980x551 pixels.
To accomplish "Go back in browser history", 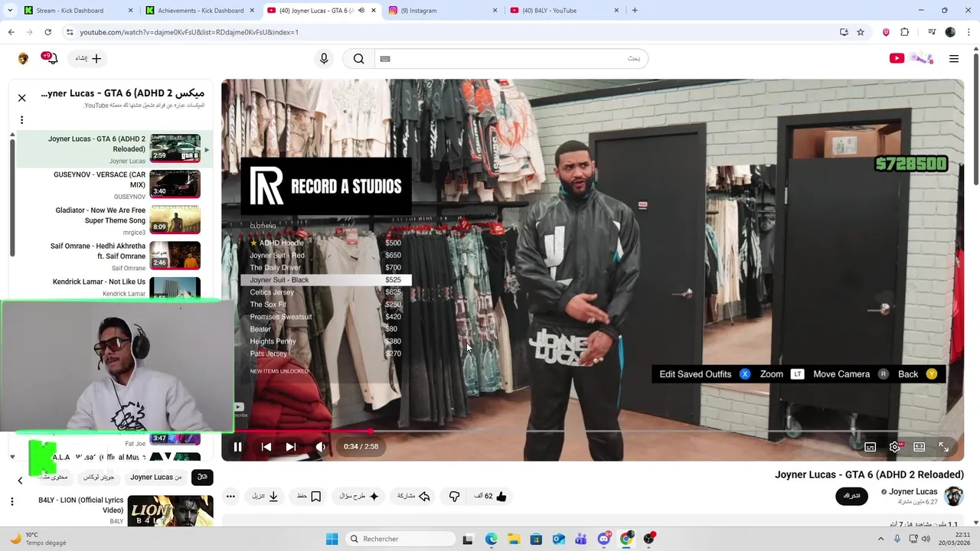I will [11, 32].
